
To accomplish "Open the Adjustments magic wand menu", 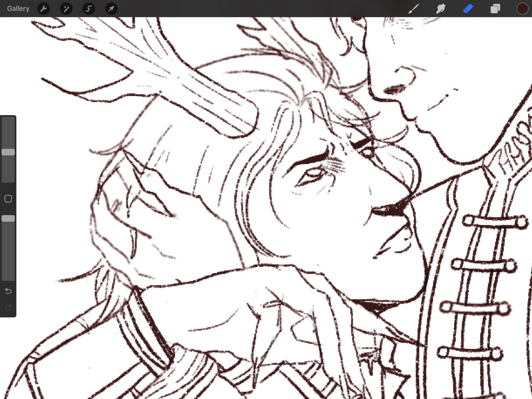I will click(x=66, y=9).
